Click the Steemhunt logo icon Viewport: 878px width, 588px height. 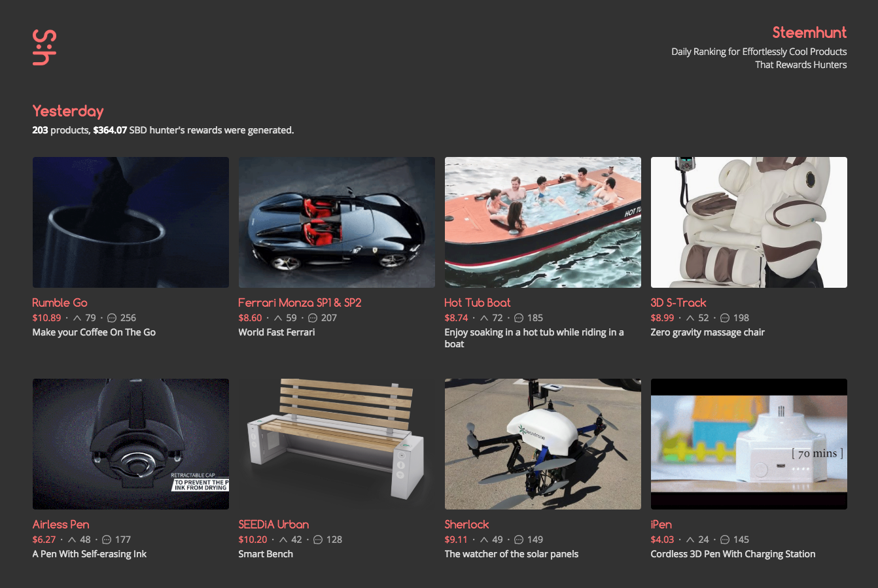pyautogui.click(x=44, y=47)
